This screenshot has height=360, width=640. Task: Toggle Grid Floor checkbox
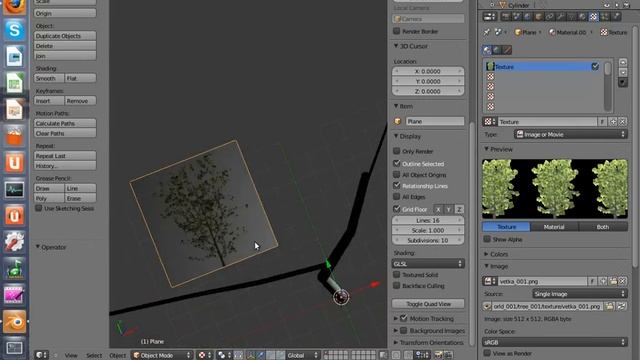[x=397, y=209]
